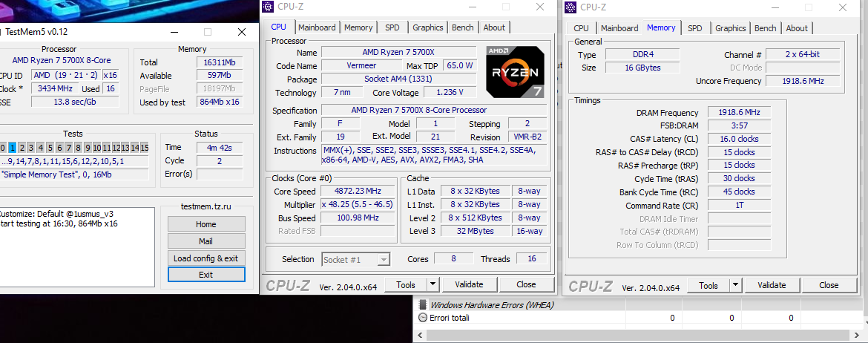
Task: Click Tools button in Memory window
Action: [x=708, y=285]
